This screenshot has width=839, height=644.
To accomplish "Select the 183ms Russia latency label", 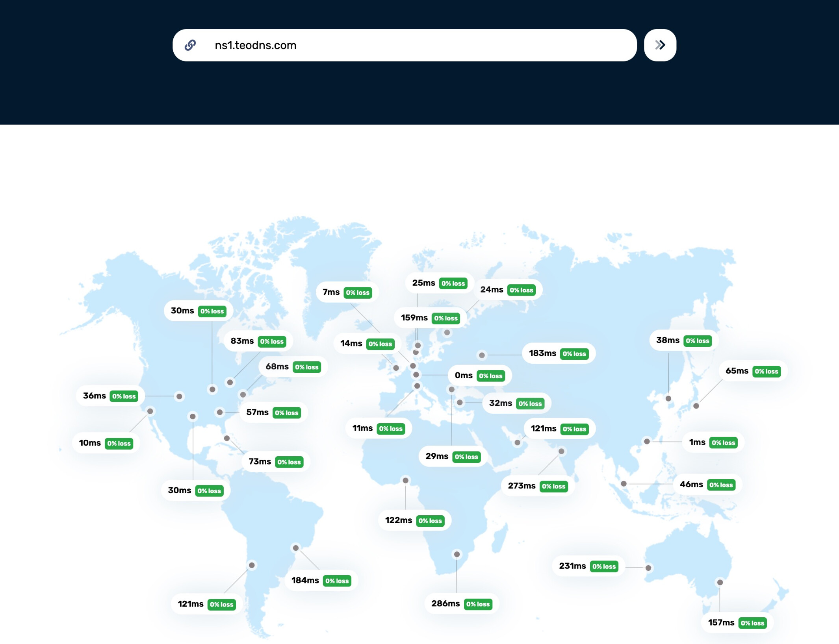I will (x=542, y=353).
